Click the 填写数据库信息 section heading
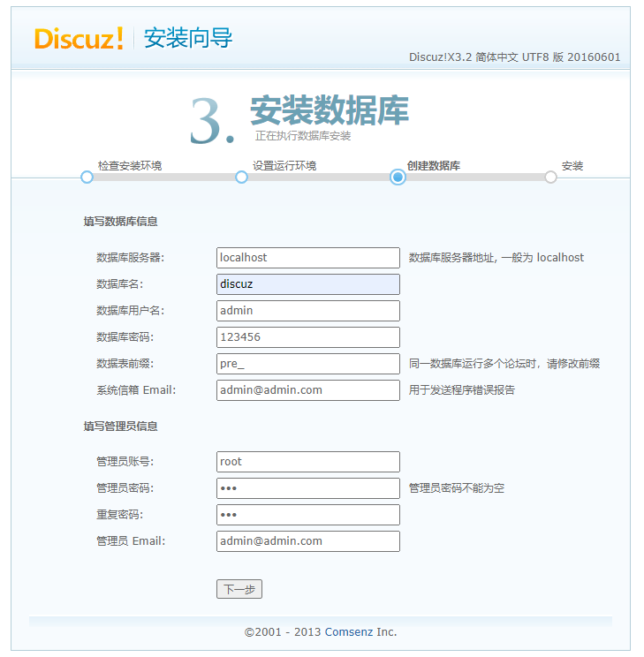Image resolution: width=644 pixels, height=657 pixels. (x=120, y=222)
